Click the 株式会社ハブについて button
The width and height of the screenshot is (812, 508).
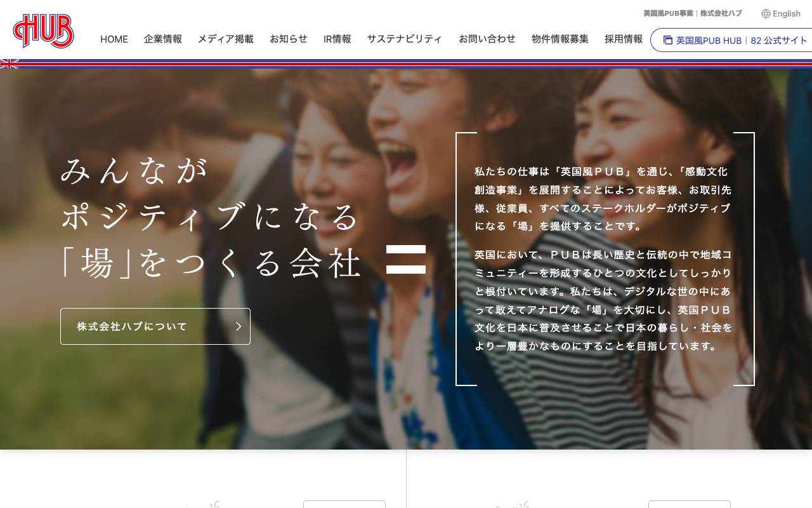(155, 326)
